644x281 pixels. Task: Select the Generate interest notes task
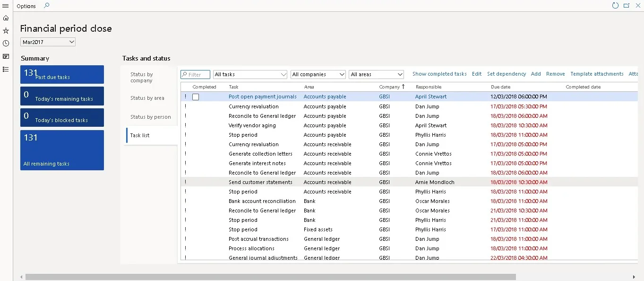(257, 163)
